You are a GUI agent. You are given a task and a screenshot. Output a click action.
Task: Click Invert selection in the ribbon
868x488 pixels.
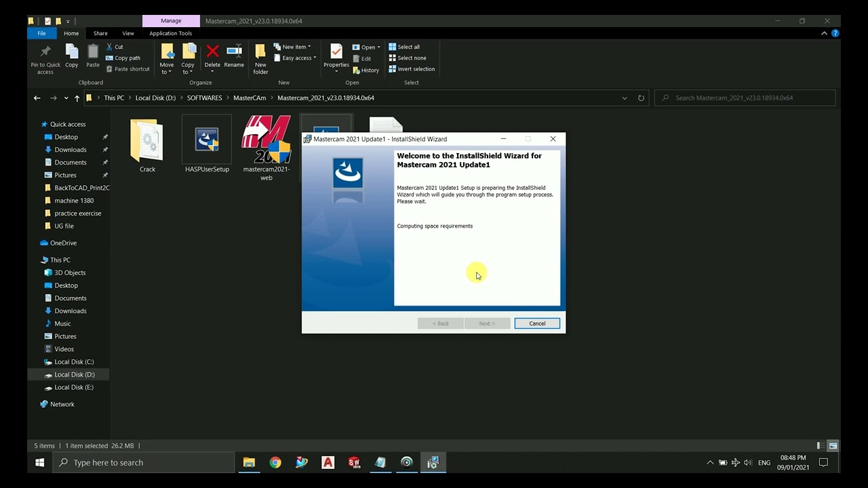coord(412,69)
